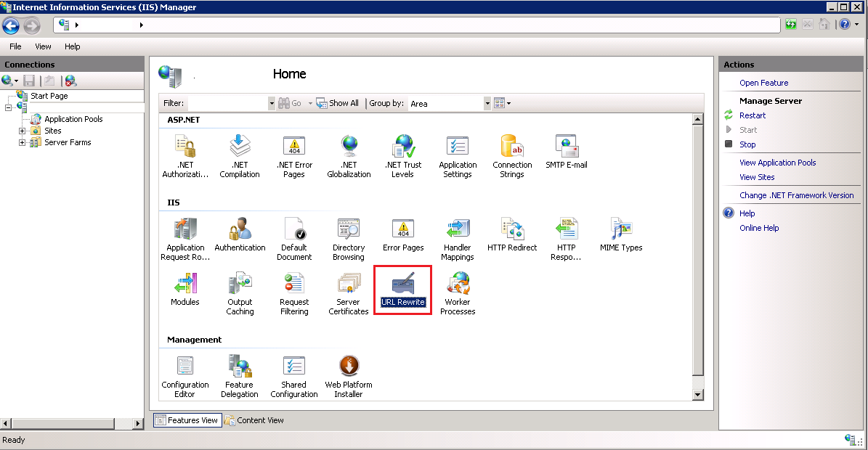Viewport: 868px width, 450px height.
Task: Open Default Document feature
Action: (x=294, y=239)
